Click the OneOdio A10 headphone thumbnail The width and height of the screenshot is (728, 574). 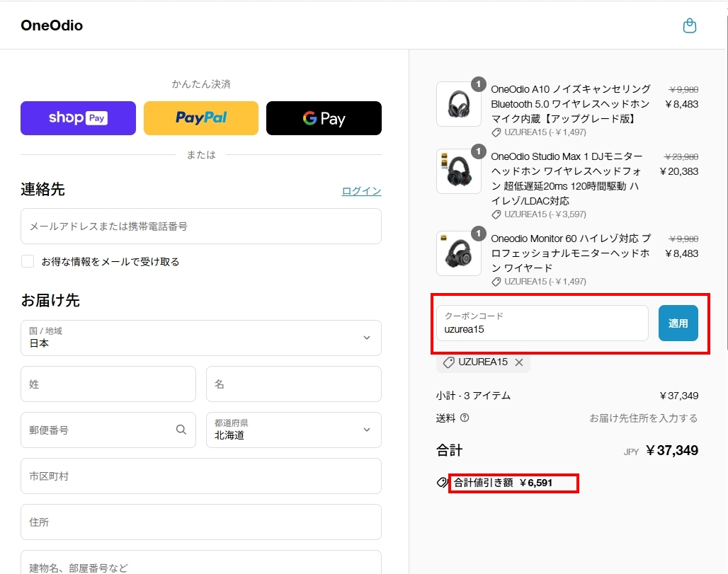point(459,104)
